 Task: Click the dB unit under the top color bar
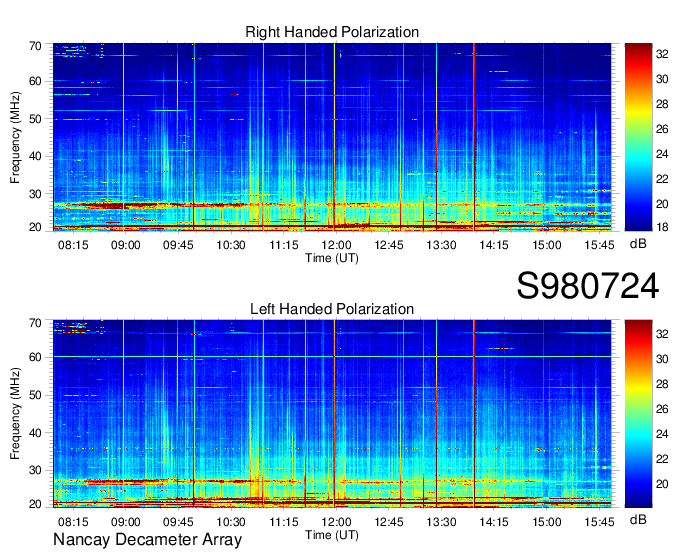pos(638,244)
